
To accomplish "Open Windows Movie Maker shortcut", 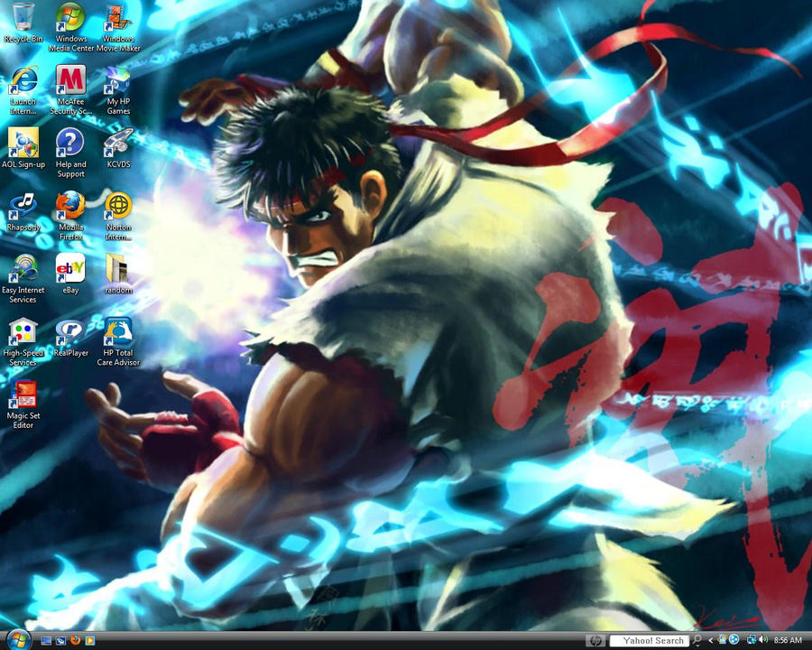I will 118,27.
